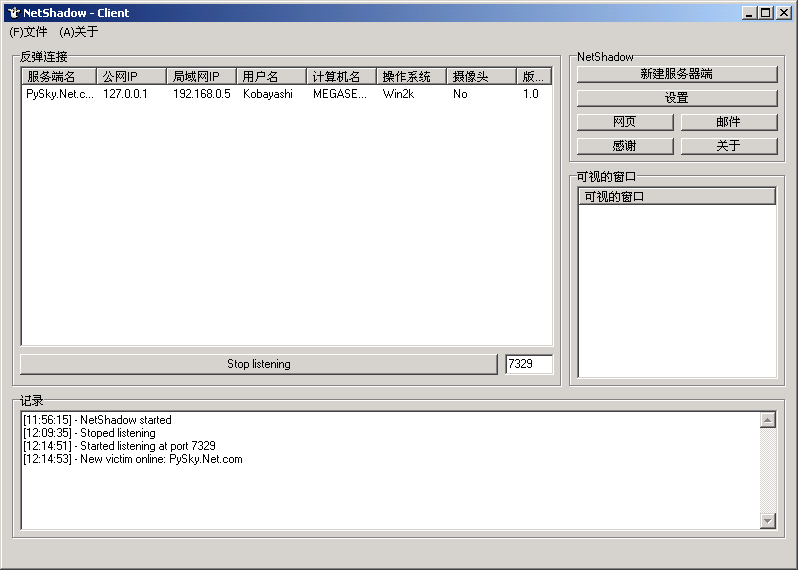Click the 感谢 button
Screen dimensions: 798x570
(624, 146)
